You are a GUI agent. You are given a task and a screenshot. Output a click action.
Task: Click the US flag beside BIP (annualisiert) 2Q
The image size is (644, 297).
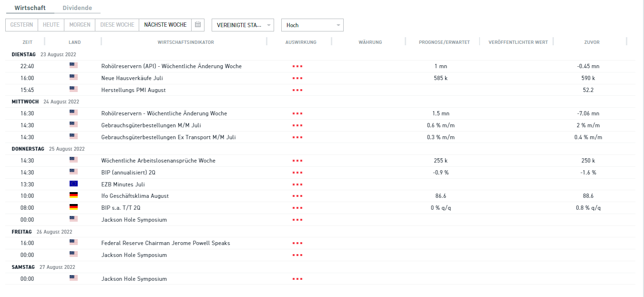pos(73,172)
